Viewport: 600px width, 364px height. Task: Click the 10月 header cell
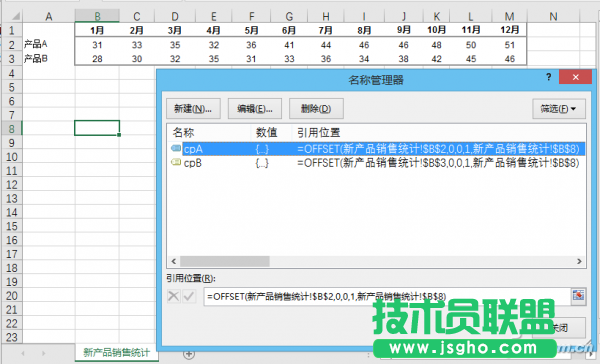[x=437, y=30]
